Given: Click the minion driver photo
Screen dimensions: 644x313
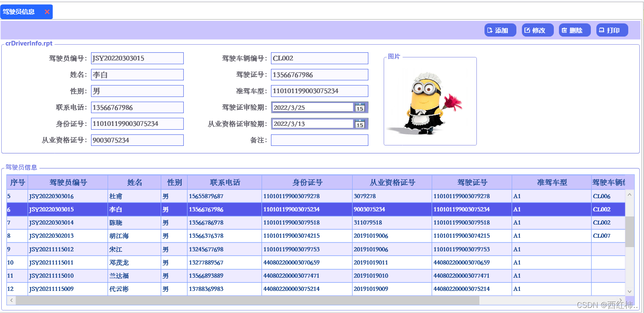Looking at the screenshot, I should 425,103.
